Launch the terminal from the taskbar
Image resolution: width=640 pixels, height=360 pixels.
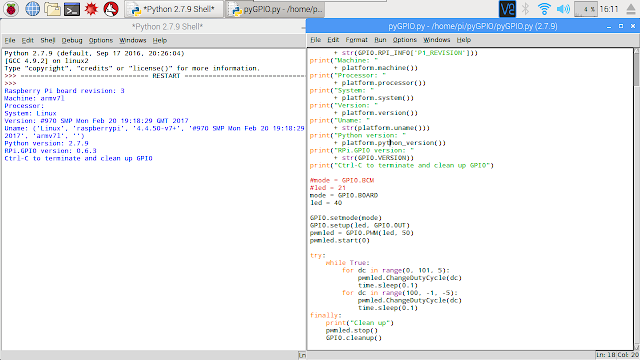tap(72, 9)
